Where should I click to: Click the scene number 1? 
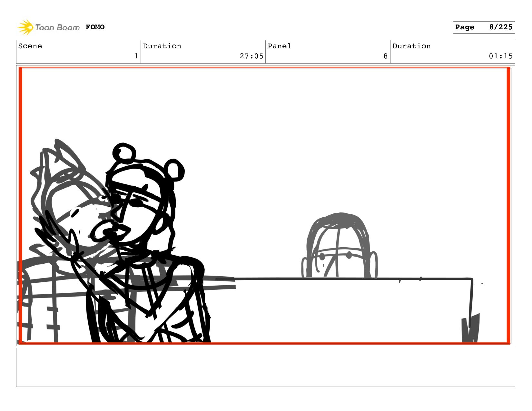(x=136, y=56)
